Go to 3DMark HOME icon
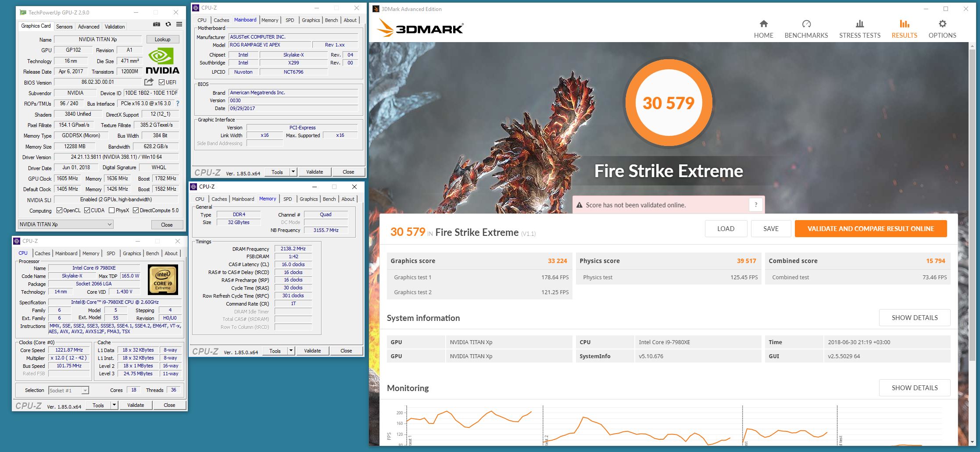The image size is (980, 452). pos(764,24)
